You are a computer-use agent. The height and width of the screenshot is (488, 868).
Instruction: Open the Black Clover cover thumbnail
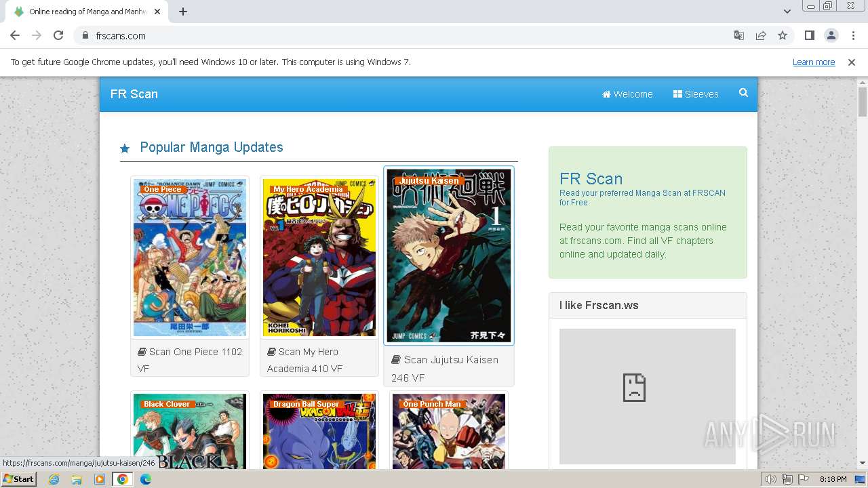tap(190, 432)
